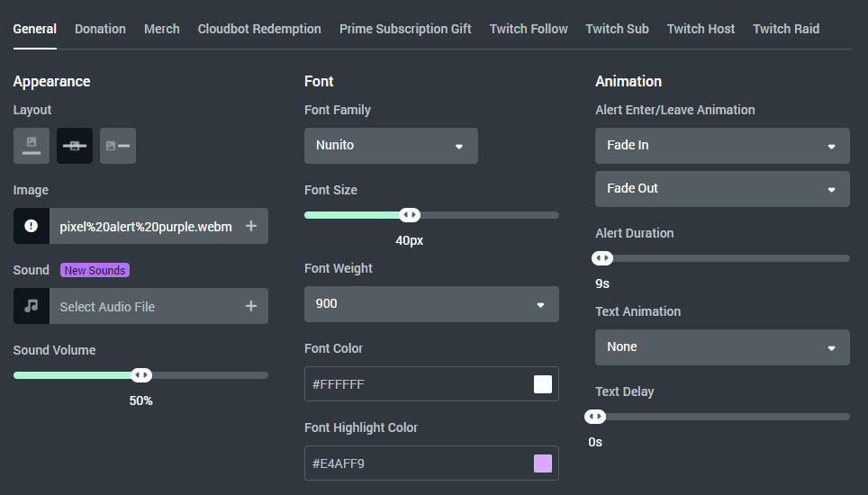Open the Fade Out leave animation dropdown
Image resolution: width=868 pixels, height=495 pixels.
pos(722,189)
